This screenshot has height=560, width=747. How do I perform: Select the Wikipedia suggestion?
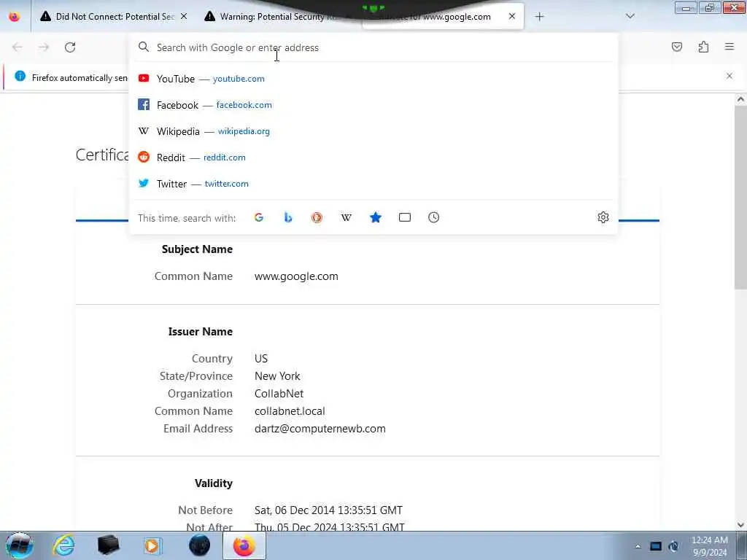pyautogui.click(x=373, y=131)
